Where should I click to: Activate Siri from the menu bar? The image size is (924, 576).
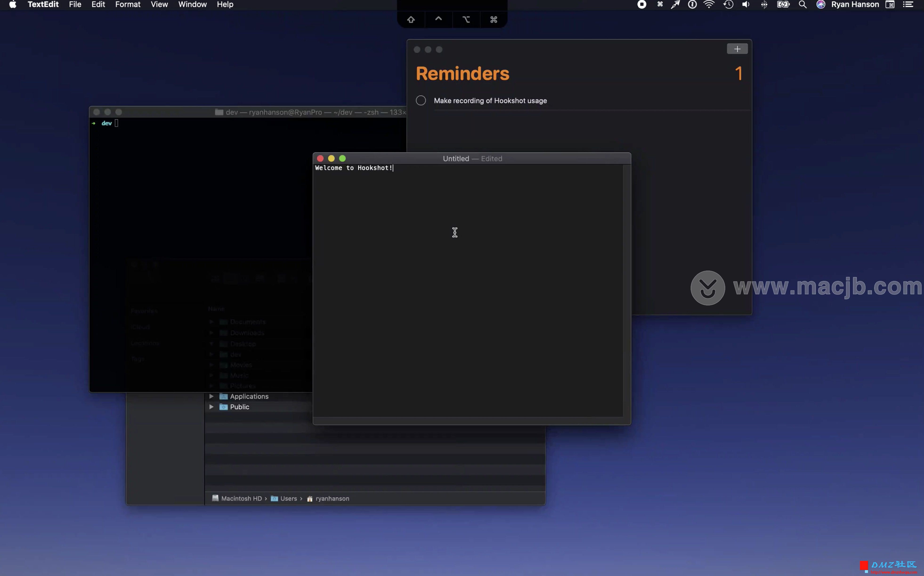pyautogui.click(x=821, y=4)
